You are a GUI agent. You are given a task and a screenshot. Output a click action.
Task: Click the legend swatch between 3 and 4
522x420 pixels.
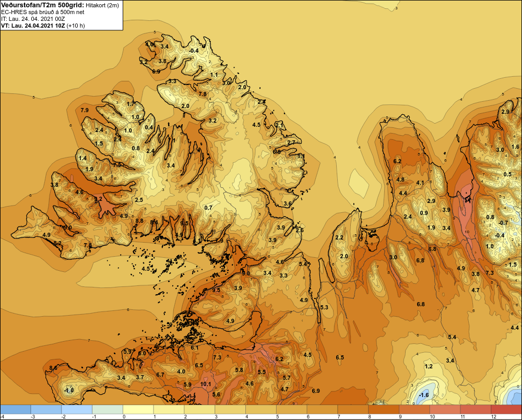[x=230, y=410]
